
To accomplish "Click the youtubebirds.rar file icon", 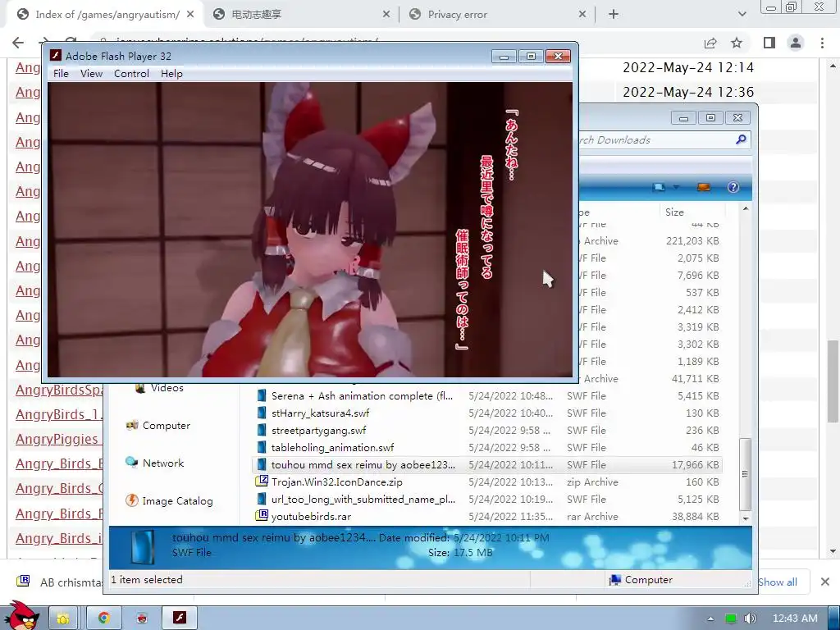I will [262, 516].
